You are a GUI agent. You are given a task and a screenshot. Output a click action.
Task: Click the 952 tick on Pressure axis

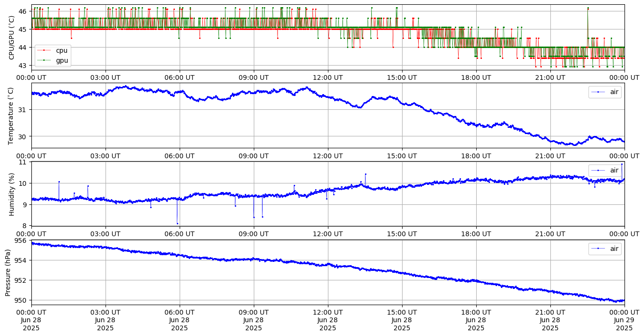point(21,280)
